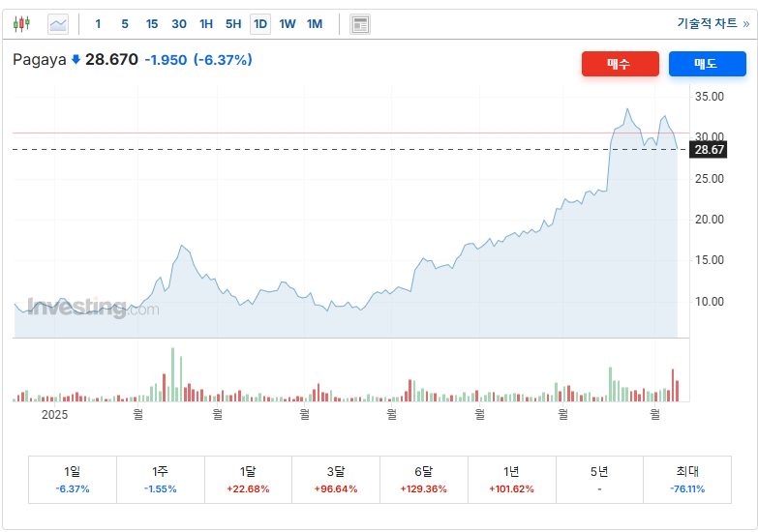Set chart interval to 1 minute

[98, 23]
